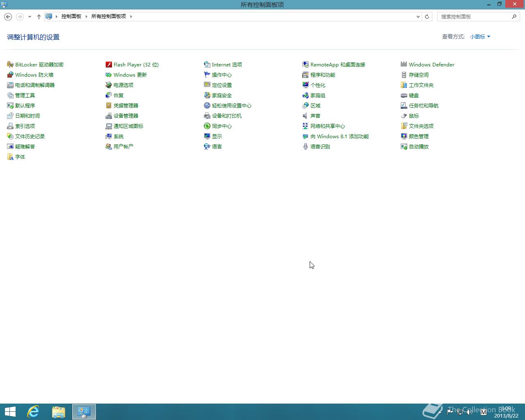
Task: Open the 字体 fonts icon
Action: pyautogui.click(x=10, y=157)
